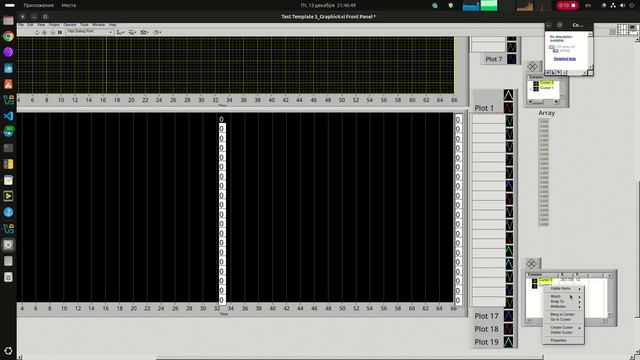Click the top cursor value at x-axis 32
Screen dimensions: 640x360
point(221,120)
